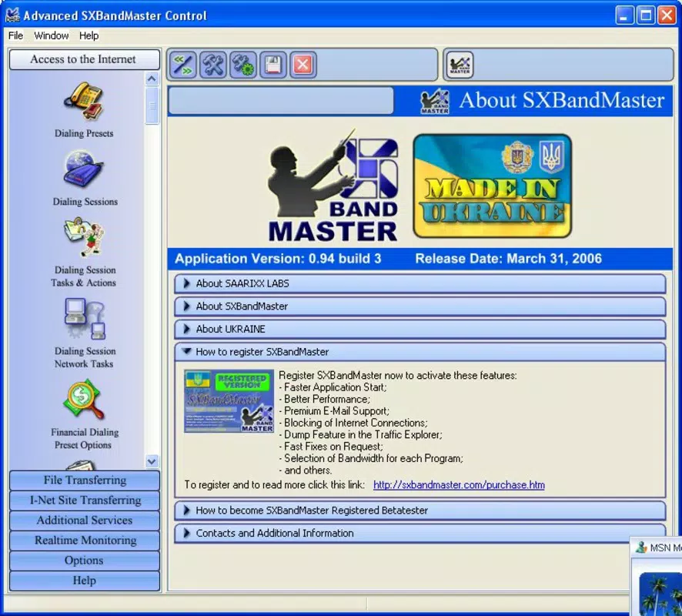Click the BandMaster icon in About header

(434, 101)
